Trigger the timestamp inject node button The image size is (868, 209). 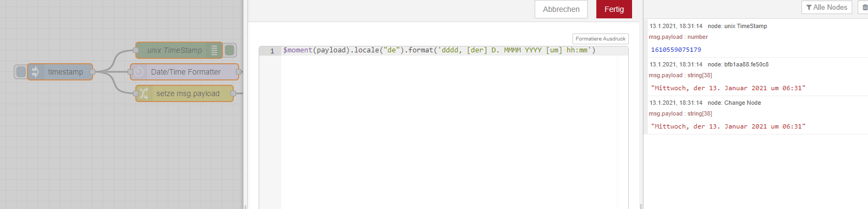coord(21,72)
